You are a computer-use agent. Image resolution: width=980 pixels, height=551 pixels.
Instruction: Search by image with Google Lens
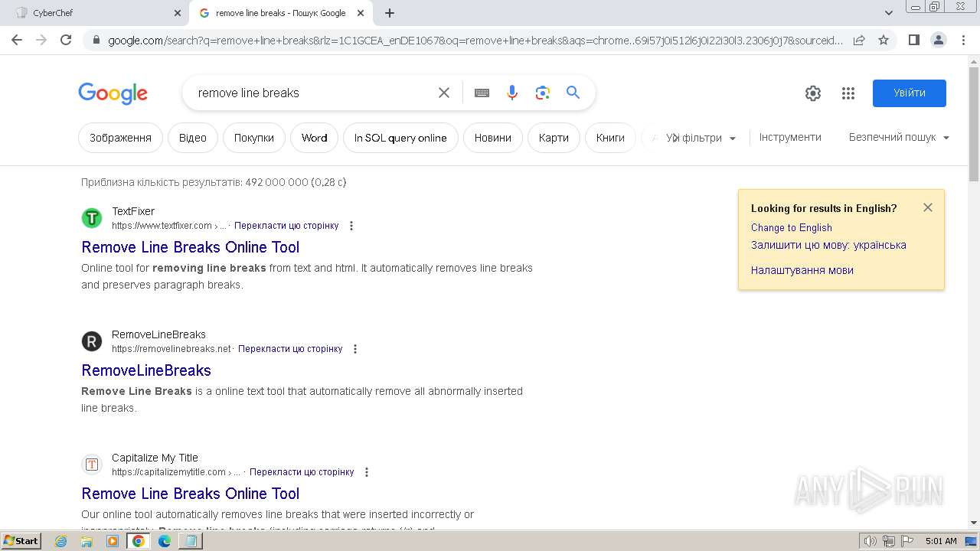(543, 93)
